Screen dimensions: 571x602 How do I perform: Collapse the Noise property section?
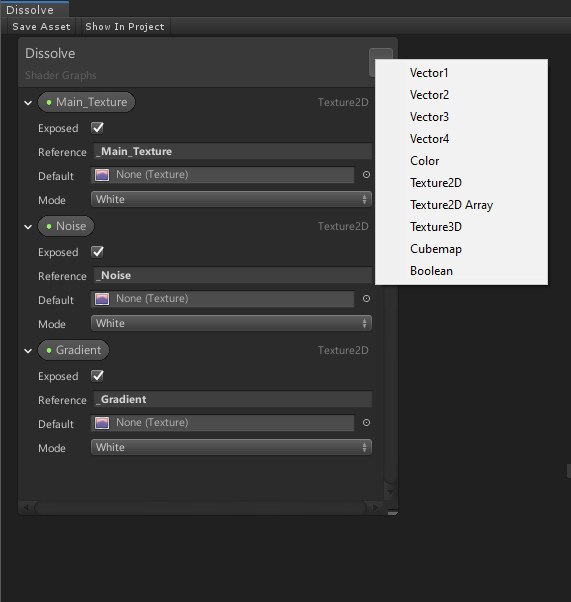(x=28, y=227)
